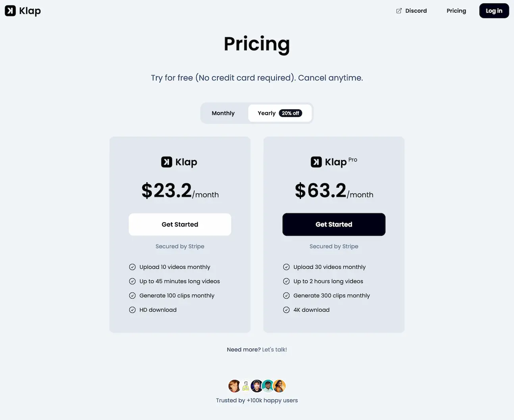
Task: Click Get Started on the Klap Pro plan
Action: tap(334, 224)
